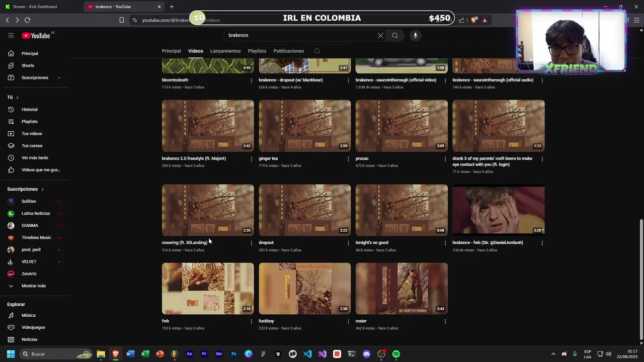Show hidden system tray icons
This screenshot has height=362, width=644.
coord(553,354)
